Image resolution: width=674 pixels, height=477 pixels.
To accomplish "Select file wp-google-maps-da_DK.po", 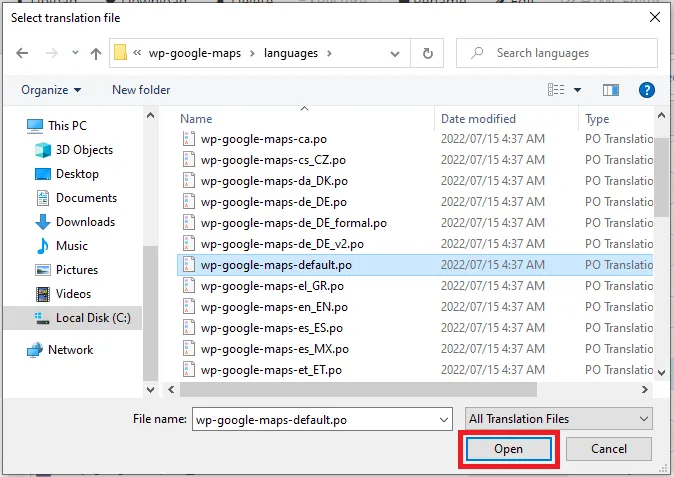I will (274, 181).
